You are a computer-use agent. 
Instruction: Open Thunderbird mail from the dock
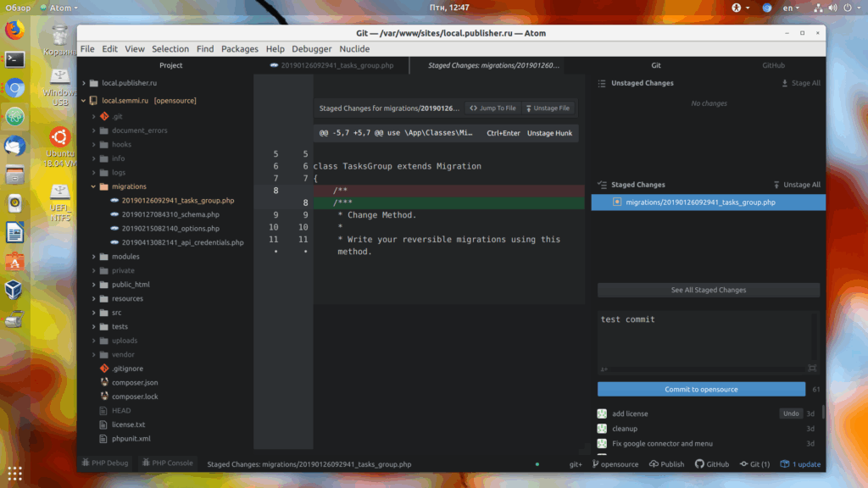coord(15,146)
